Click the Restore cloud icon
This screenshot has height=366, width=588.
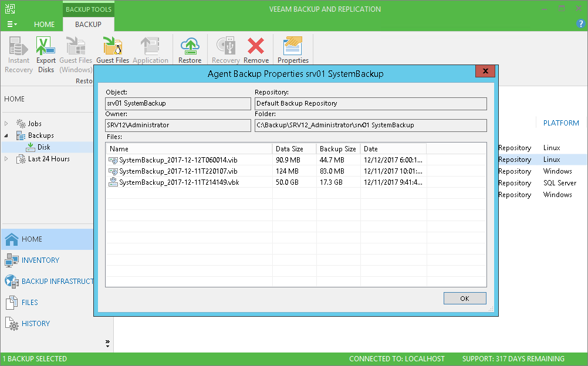190,46
